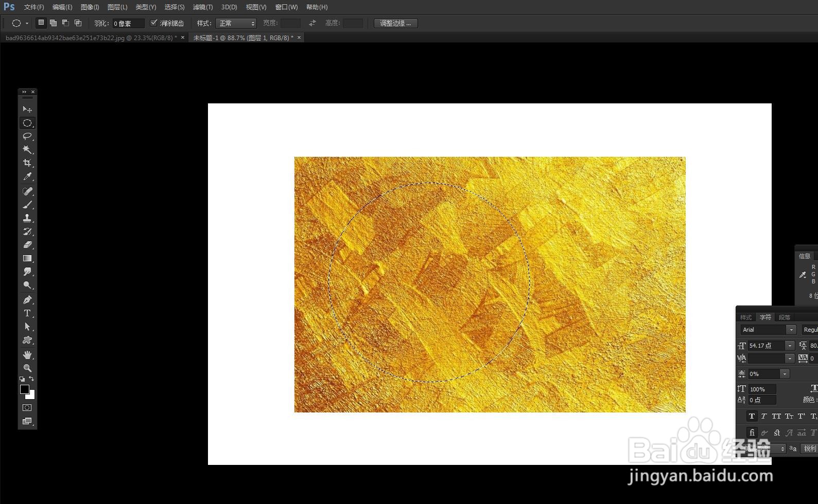Choose Intersect with Selection mode

pos(78,23)
